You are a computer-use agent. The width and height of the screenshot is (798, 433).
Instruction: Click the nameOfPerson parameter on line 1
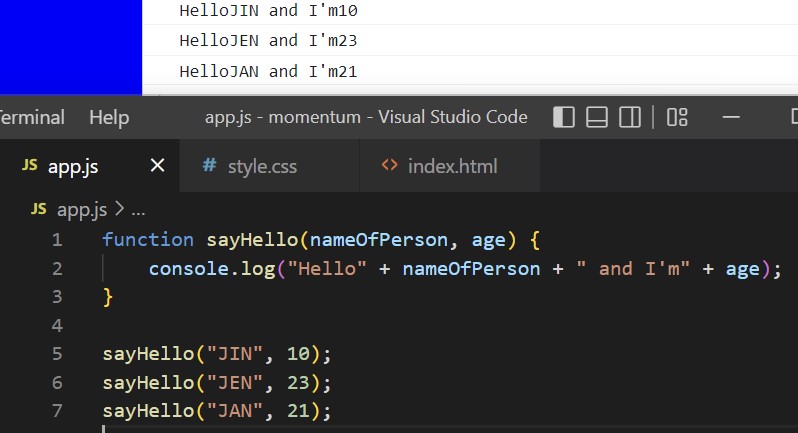click(x=379, y=240)
